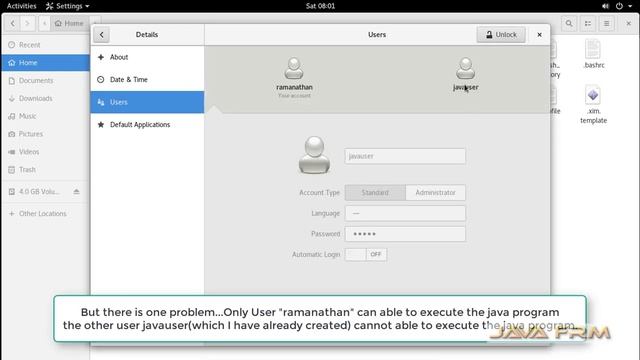Click the large user avatar picture
The height and width of the screenshot is (360, 640).
[314, 155]
